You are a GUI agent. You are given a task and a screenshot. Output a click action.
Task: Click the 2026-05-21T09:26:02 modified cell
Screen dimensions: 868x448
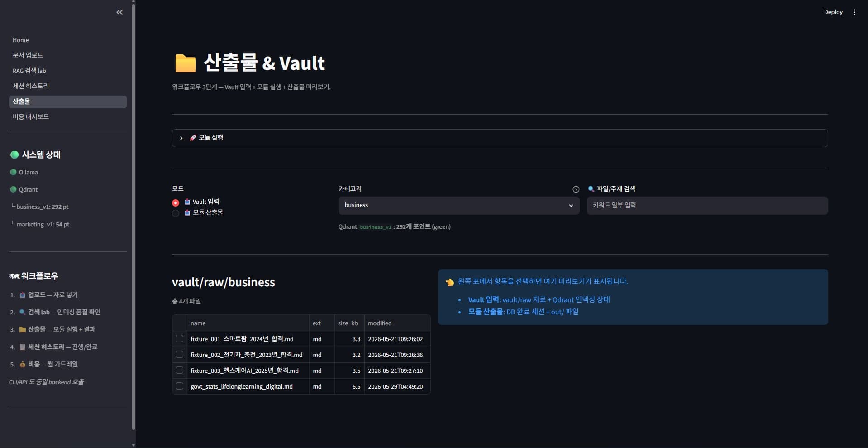click(397, 339)
